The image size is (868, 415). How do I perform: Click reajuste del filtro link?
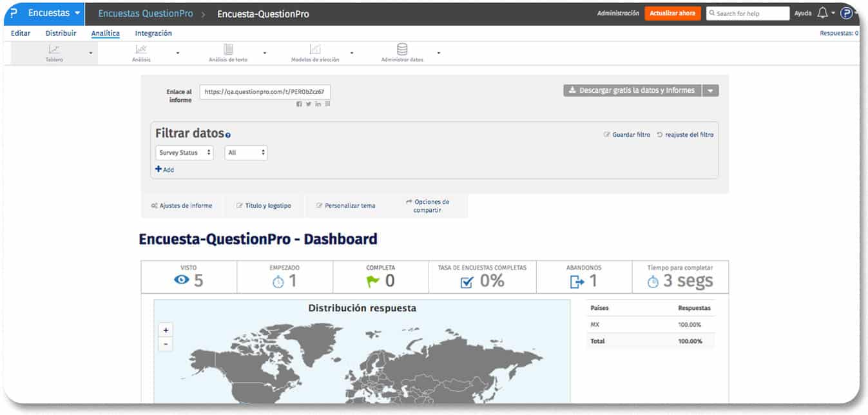point(685,135)
